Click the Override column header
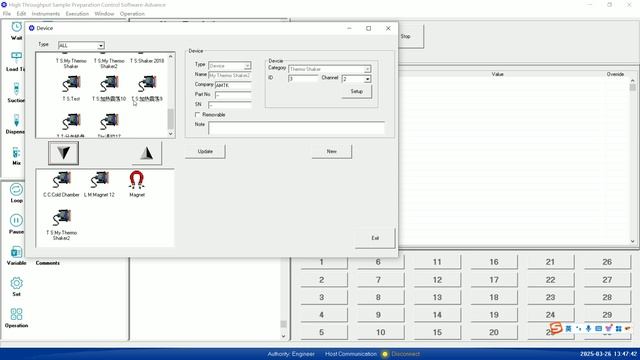Screen dimensions: 640x360 (x=615, y=74)
